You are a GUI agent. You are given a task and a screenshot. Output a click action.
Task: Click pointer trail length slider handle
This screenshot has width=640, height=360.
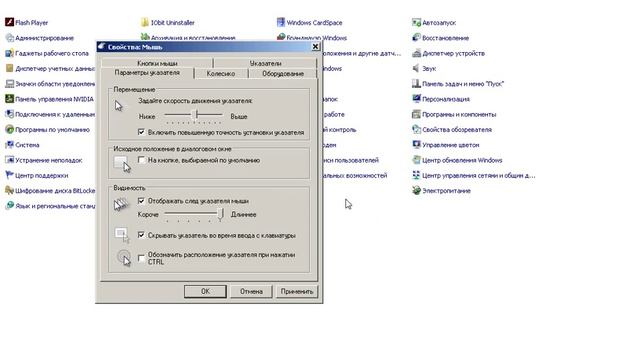220,213
